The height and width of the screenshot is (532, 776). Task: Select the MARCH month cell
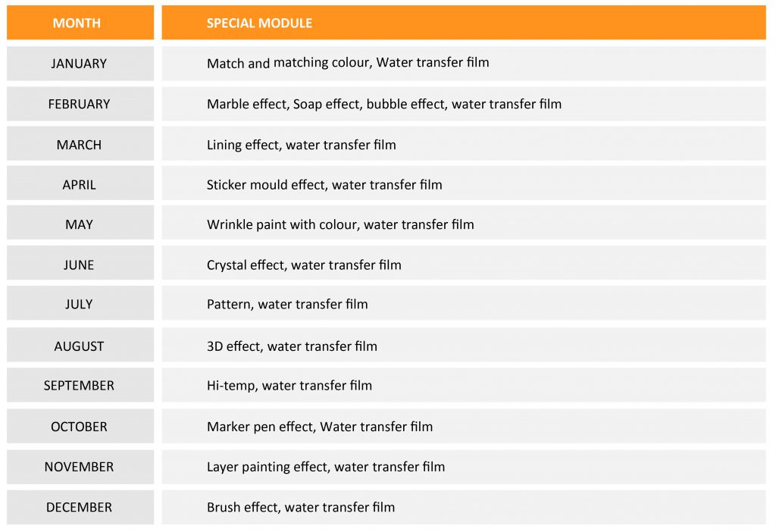80,144
